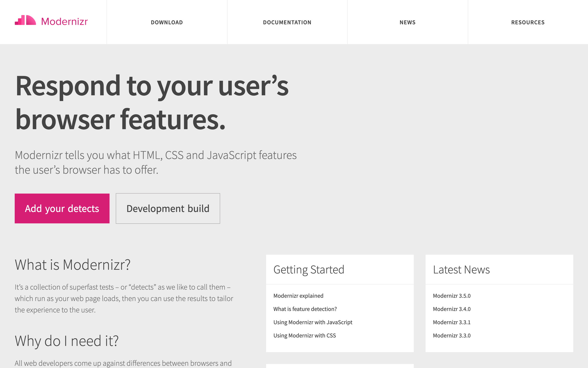Go to Documentation in top navigation
Viewport: 588px width, 368px height.
(287, 22)
